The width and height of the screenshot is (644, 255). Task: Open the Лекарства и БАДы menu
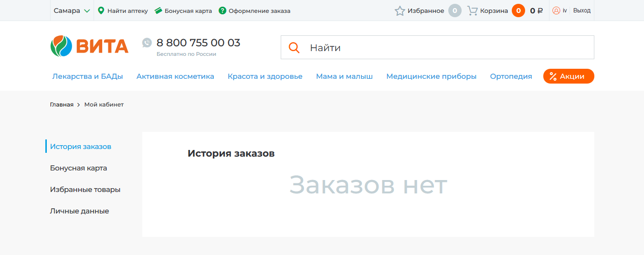point(88,76)
